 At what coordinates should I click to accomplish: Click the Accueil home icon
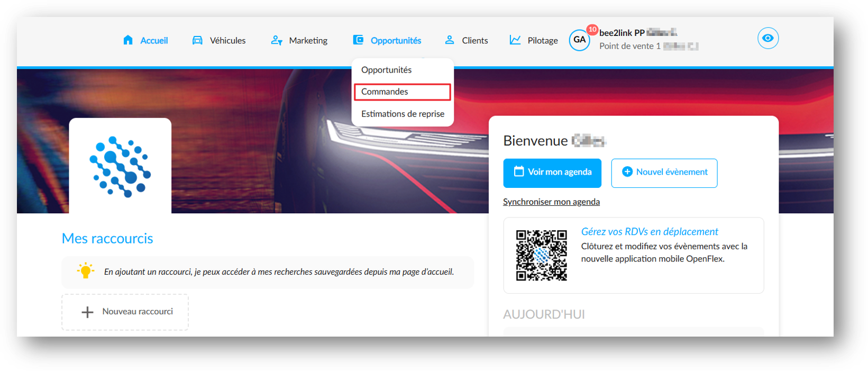(128, 40)
